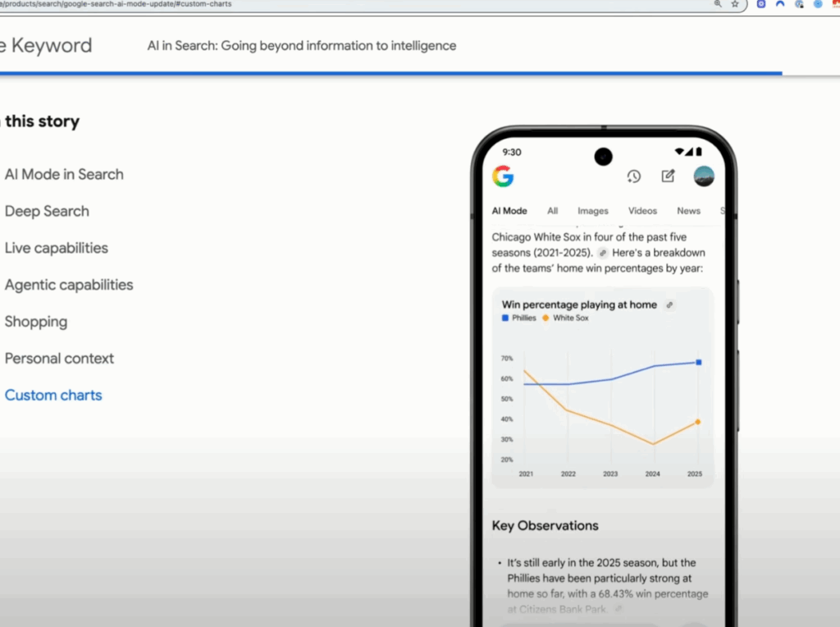
Task: Click the "Win percentage playing at home" title
Action: 579,304
